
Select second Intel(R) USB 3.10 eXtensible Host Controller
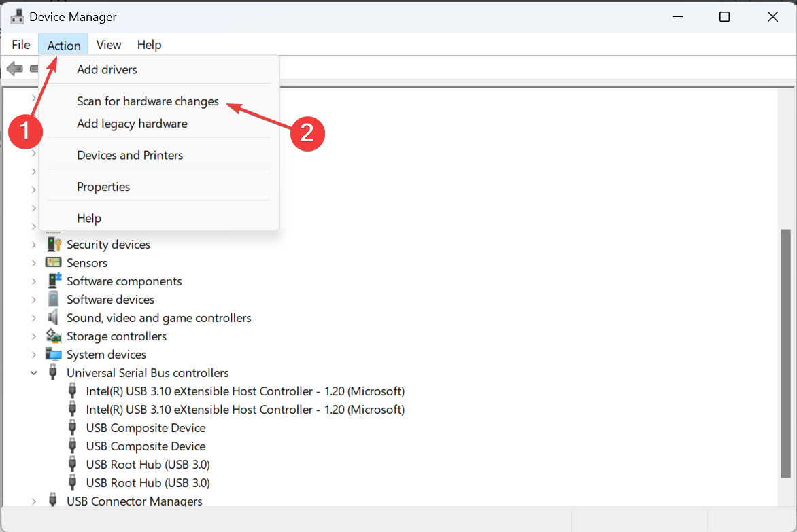(245, 410)
